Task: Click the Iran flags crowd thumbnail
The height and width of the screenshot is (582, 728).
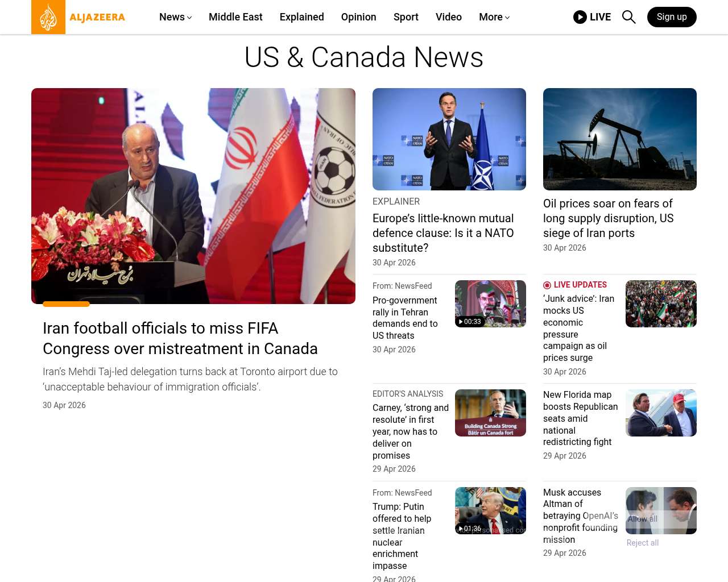Action: [x=661, y=304]
